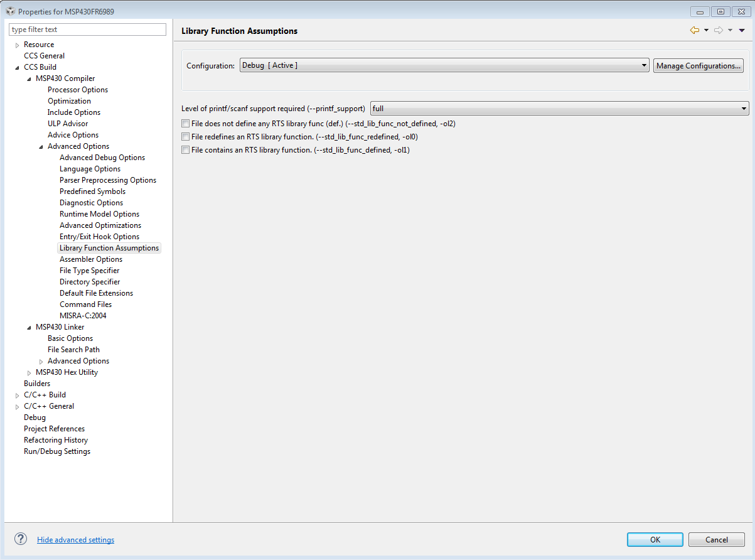Open Project References page
Viewport: 755px width, 560px height.
point(54,429)
